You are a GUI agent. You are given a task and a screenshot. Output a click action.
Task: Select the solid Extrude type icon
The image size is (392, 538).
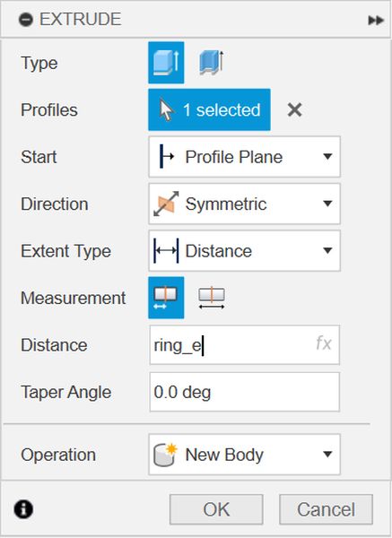tap(166, 63)
